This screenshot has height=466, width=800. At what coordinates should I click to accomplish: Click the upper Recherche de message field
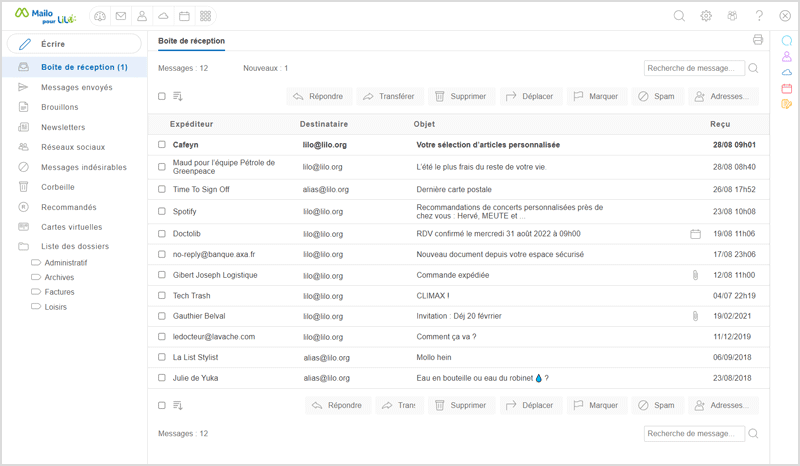coord(694,68)
